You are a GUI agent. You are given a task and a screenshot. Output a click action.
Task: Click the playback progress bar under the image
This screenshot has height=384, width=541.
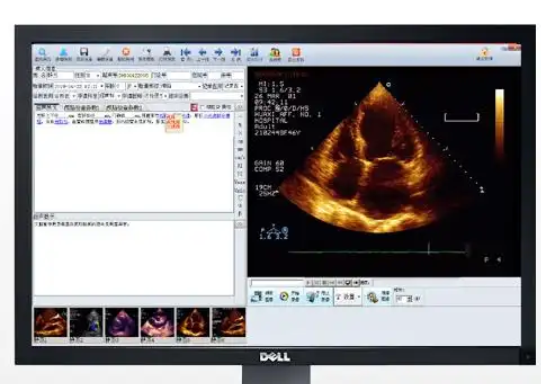click(x=277, y=283)
